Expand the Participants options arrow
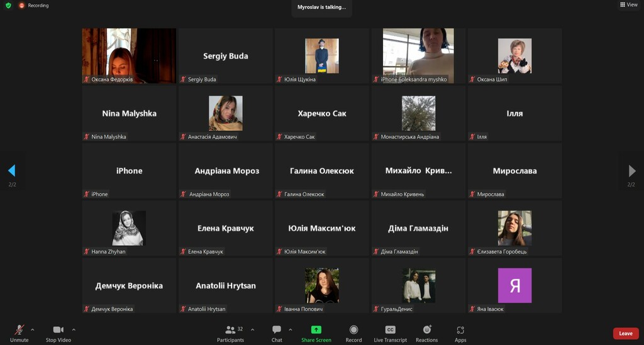Screen dimensions: 644x345 (x=253, y=329)
